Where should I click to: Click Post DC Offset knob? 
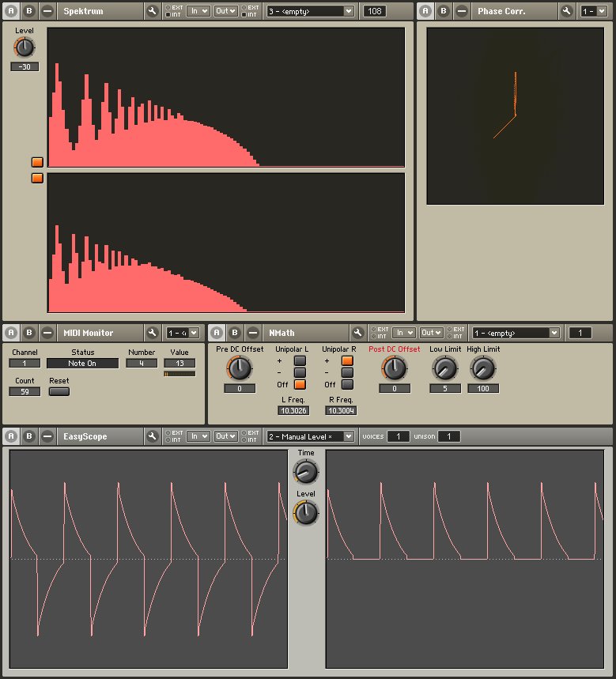[x=395, y=368]
